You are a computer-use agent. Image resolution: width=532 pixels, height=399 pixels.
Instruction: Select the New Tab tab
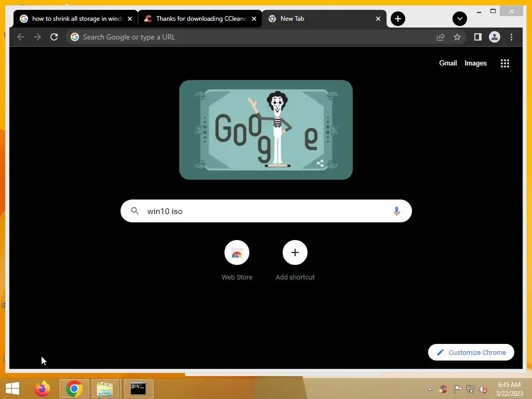[324, 19]
